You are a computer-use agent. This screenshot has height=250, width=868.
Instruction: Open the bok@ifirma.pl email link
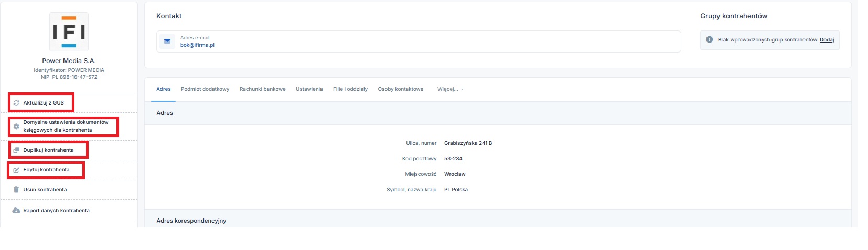pos(197,45)
